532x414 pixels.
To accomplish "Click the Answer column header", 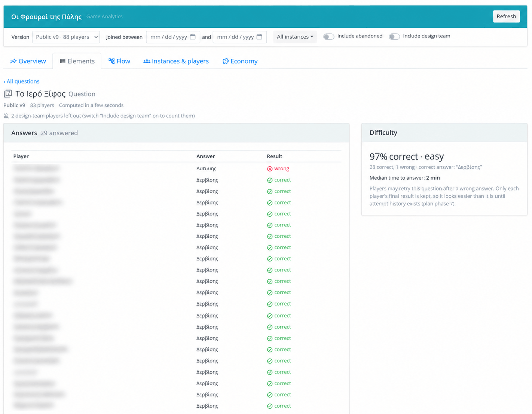I will (206, 156).
